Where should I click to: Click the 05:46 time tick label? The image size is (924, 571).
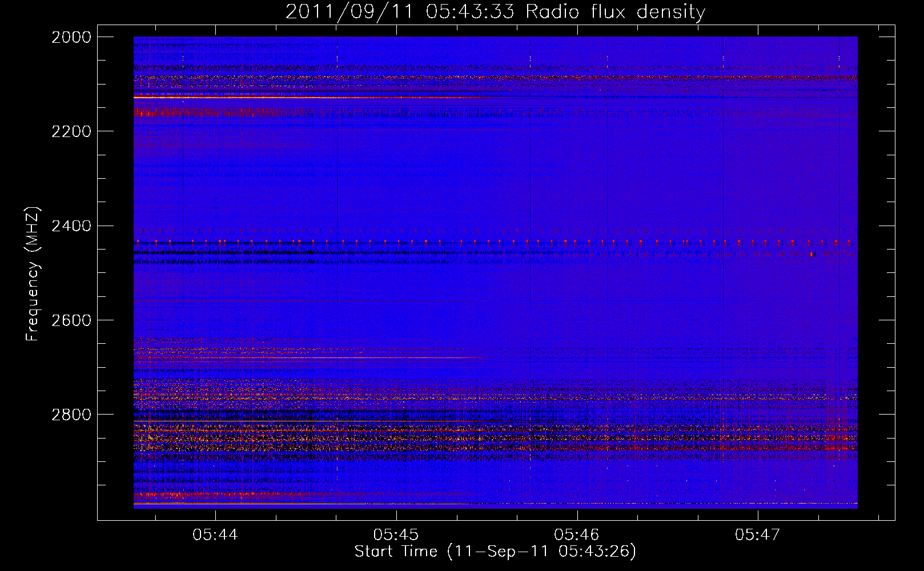(x=577, y=534)
